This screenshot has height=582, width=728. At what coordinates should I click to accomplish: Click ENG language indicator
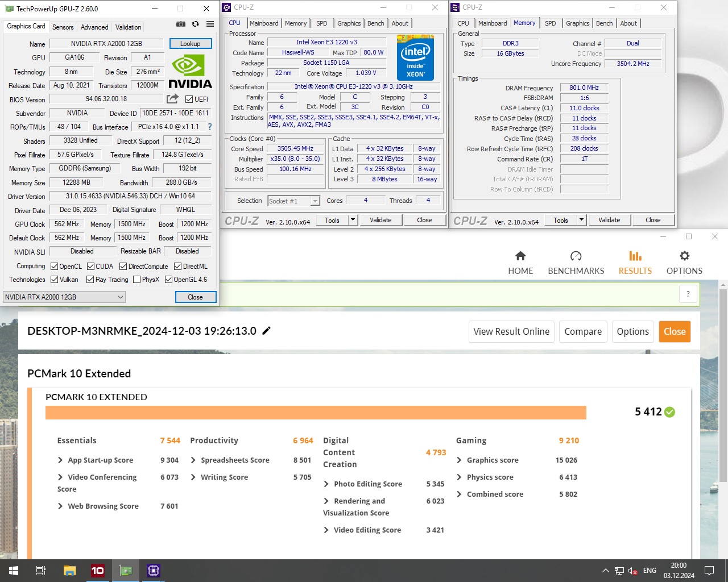(650, 571)
